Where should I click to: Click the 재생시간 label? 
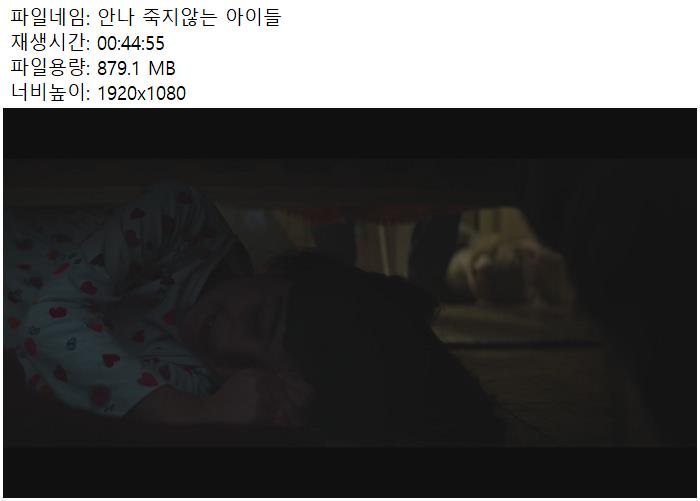tap(50, 43)
